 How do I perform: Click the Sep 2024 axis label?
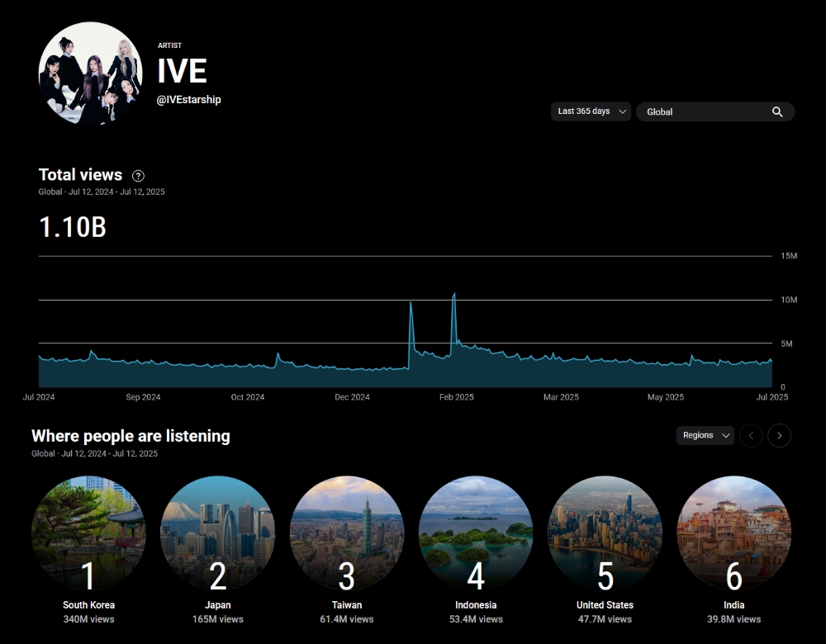[x=143, y=397]
